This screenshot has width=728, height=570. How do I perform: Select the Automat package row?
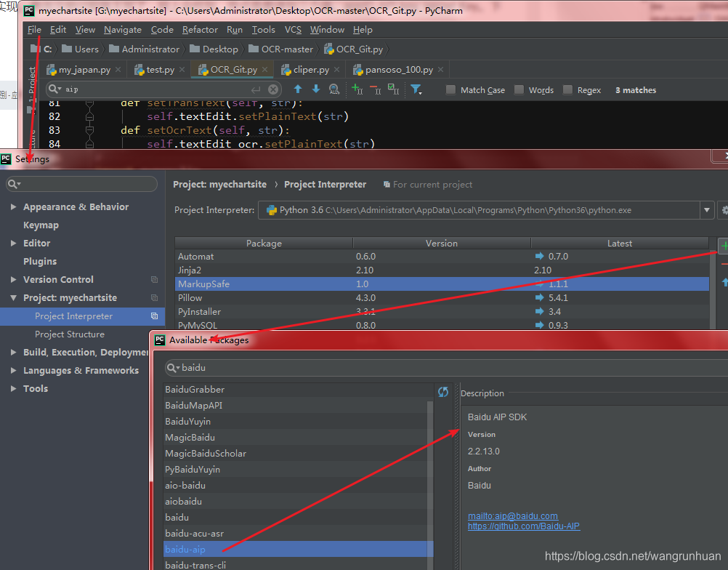pos(442,256)
